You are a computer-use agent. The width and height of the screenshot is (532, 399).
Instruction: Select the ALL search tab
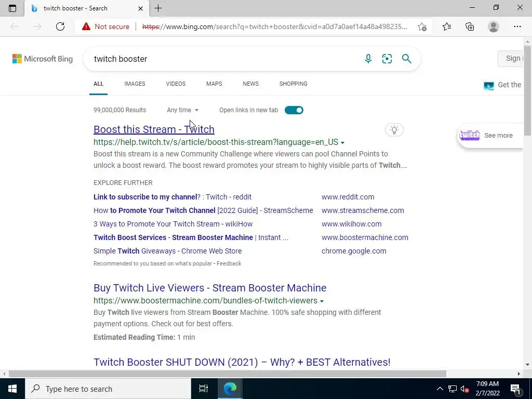[x=98, y=84]
